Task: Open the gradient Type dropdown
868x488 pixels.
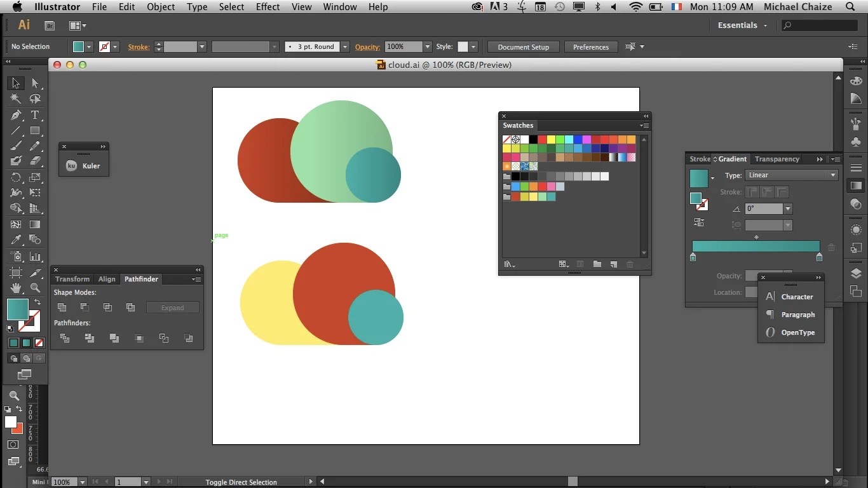Action: click(x=832, y=175)
